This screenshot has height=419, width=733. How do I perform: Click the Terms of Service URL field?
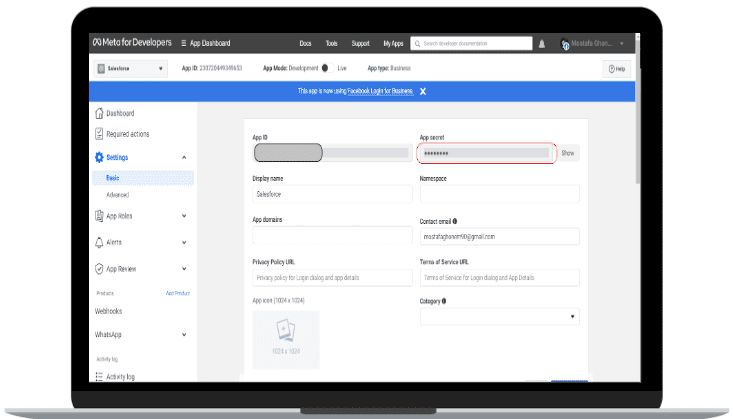click(500, 278)
